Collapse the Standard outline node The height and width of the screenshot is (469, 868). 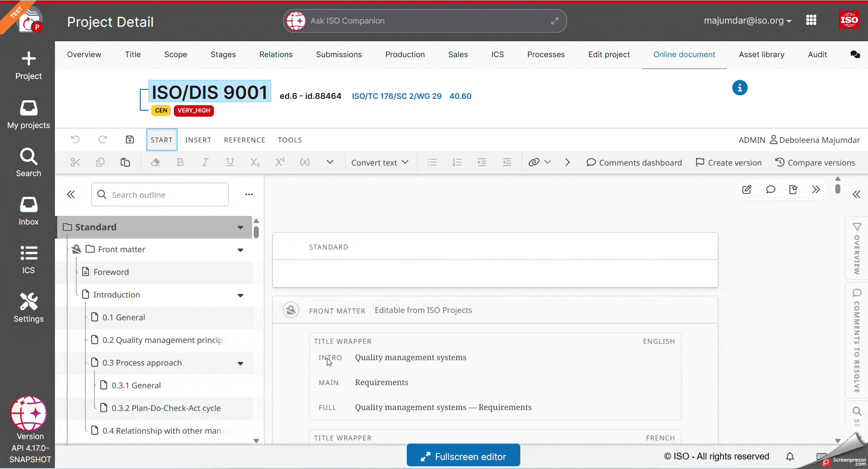pos(241,227)
